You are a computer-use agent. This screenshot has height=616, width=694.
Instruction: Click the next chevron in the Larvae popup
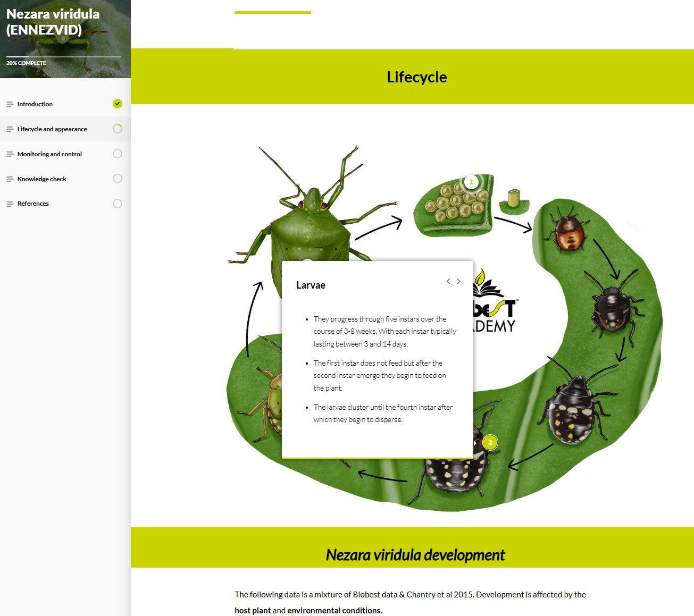point(458,281)
